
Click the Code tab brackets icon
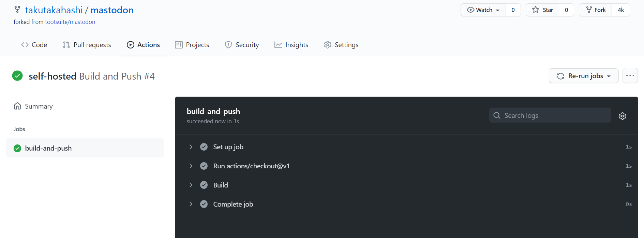pos(25,45)
